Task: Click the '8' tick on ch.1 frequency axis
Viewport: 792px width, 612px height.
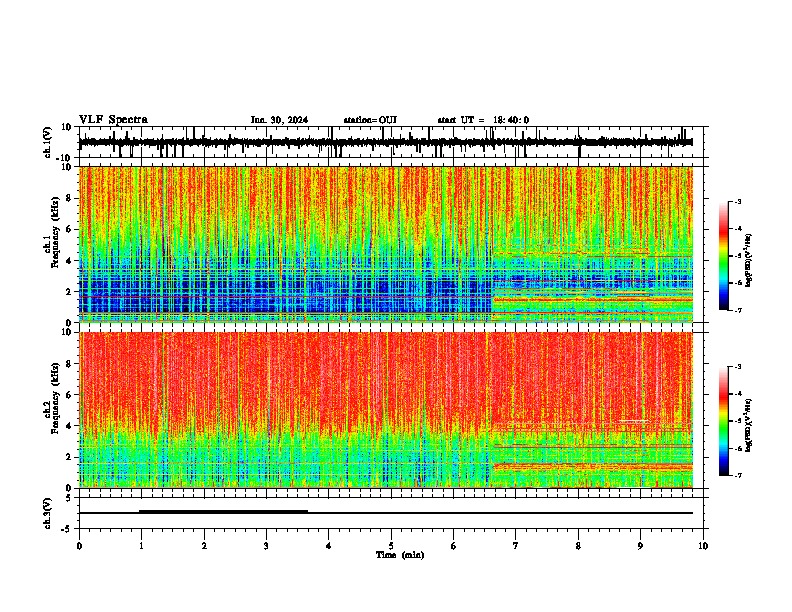Action: click(x=70, y=198)
